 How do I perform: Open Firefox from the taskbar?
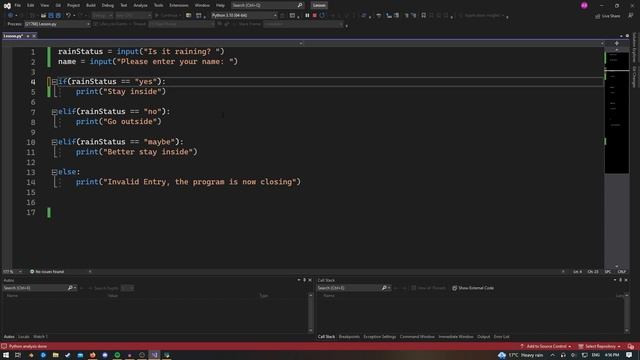pos(93,355)
